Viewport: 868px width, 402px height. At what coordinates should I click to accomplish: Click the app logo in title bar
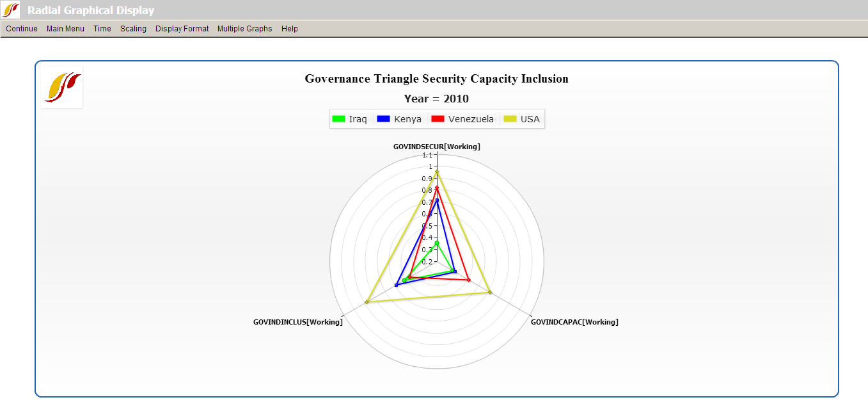[11, 10]
